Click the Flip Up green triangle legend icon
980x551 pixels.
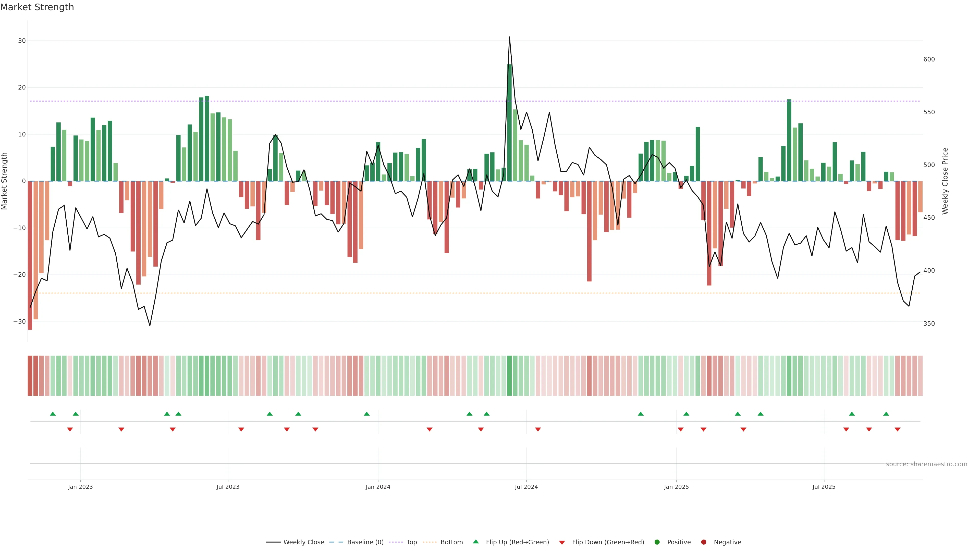[475, 542]
